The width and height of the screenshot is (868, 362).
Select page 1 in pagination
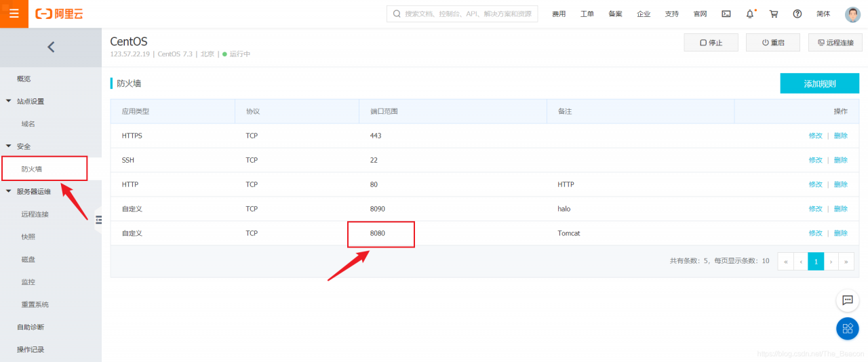click(816, 261)
